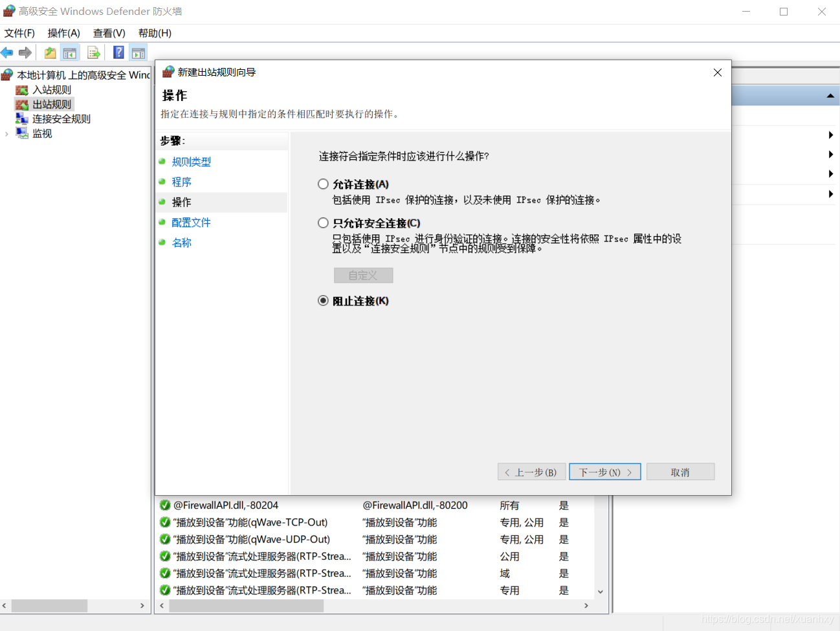
Task: Click green check icon of qWave-TCP-Out rule
Action: pos(165,522)
